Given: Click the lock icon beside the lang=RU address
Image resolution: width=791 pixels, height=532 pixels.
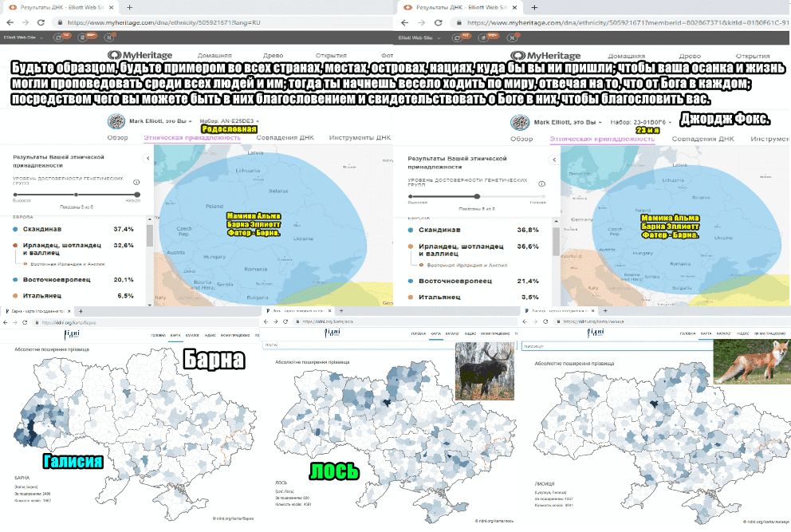Looking at the screenshot, I should click(x=60, y=22).
